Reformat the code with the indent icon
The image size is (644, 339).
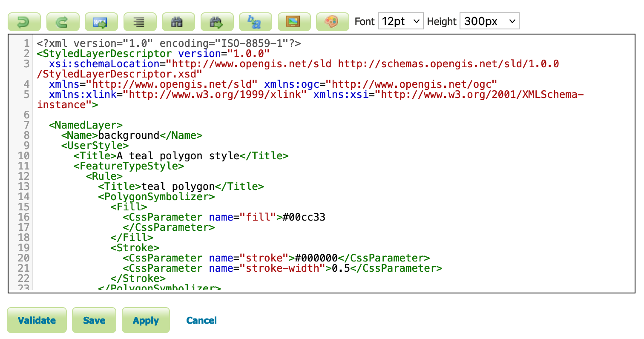(x=140, y=22)
